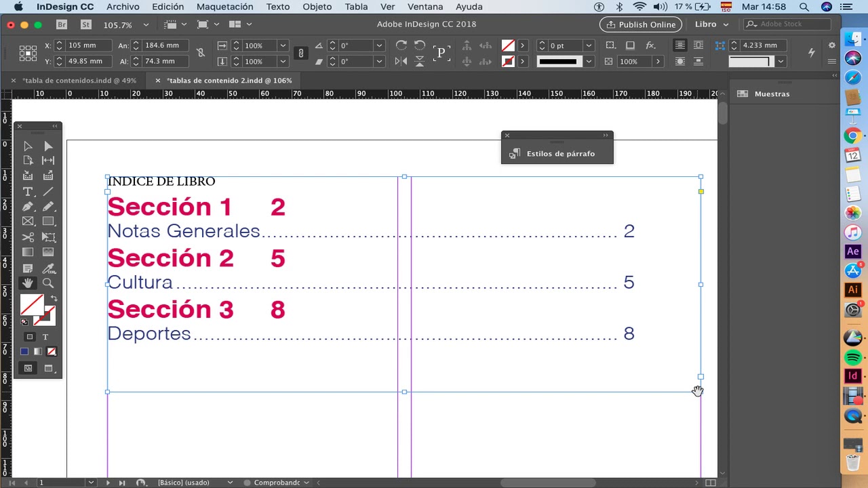Select the Scissors tool
Image resolution: width=868 pixels, height=488 pixels.
(x=28, y=237)
